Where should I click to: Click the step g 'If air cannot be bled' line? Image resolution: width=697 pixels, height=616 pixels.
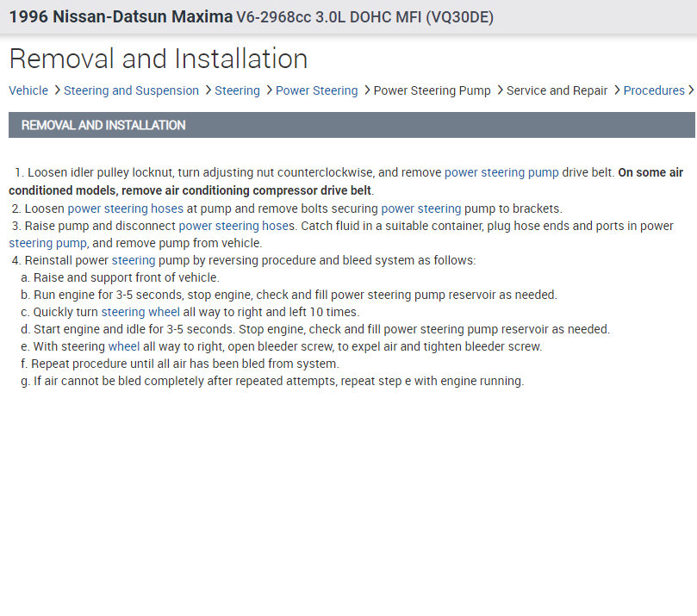point(272,382)
